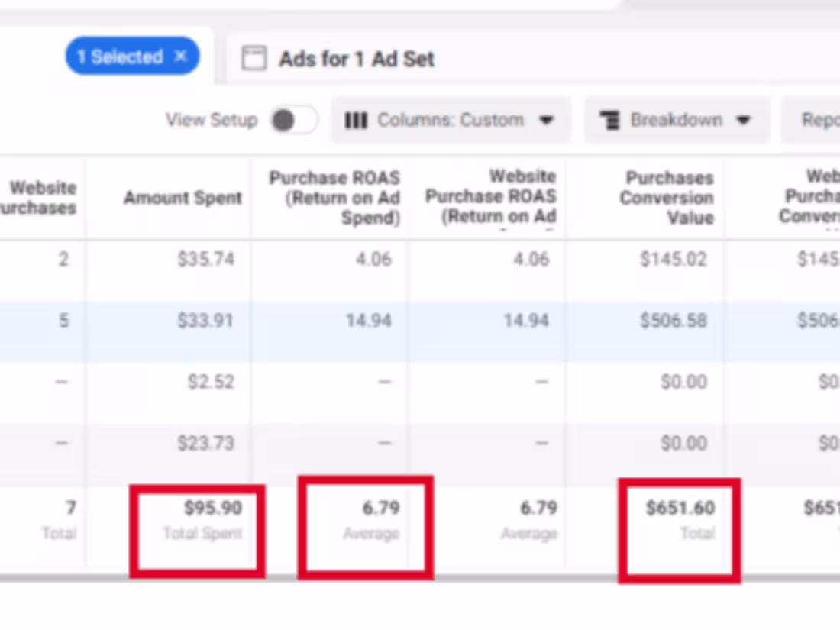This screenshot has width=840, height=630.
Task: Click the Website Purchases column header
Action: (43, 198)
